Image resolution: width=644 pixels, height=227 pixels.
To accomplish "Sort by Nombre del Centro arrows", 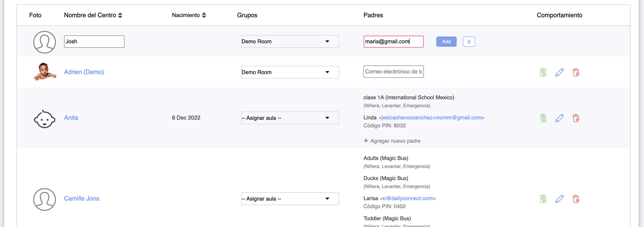I will tap(120, 15).
